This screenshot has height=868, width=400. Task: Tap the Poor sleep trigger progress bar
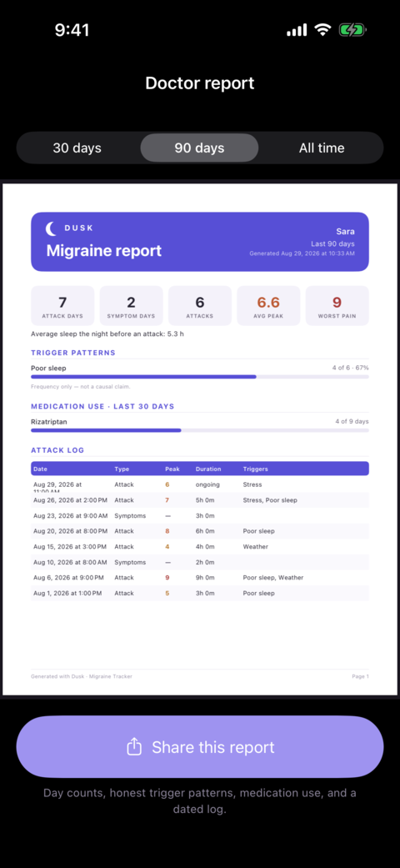click(x=200, y=376)
